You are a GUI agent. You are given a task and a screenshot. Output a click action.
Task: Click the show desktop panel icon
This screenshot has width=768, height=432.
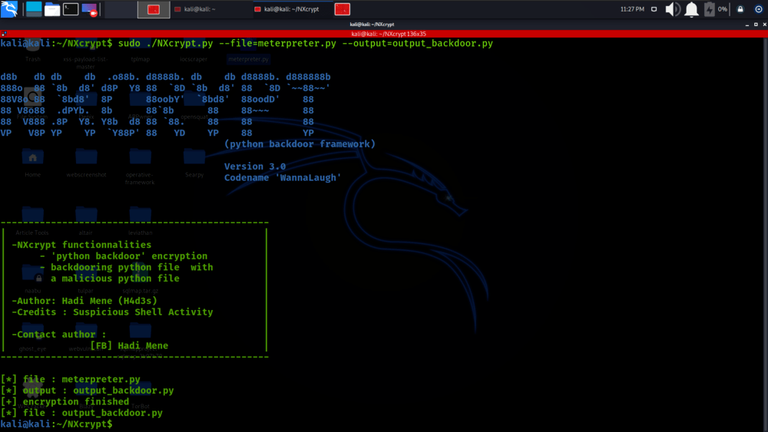coord(34,9)
